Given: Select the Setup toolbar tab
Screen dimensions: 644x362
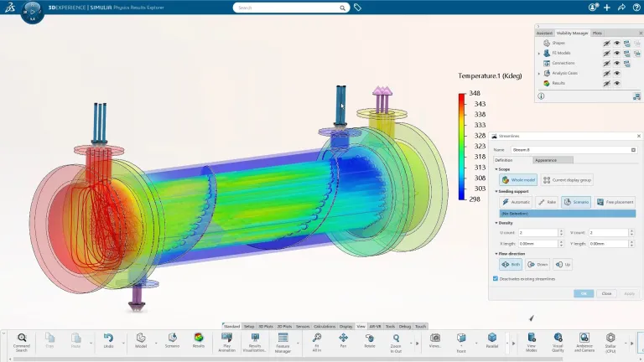Looking at the screenshot, I should click(249, 326).
